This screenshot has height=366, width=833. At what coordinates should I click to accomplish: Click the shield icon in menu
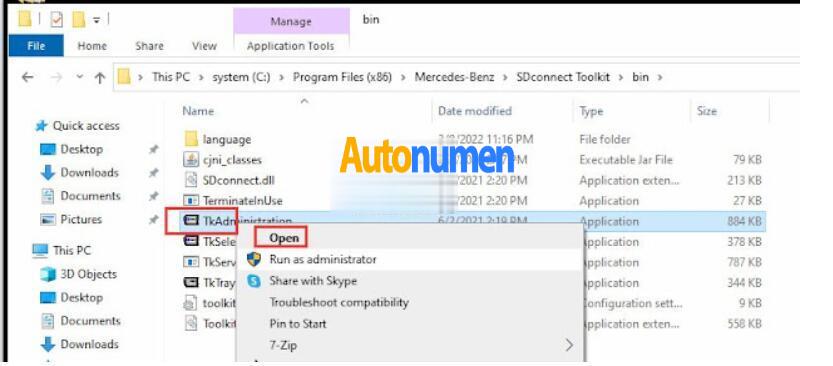254,260
